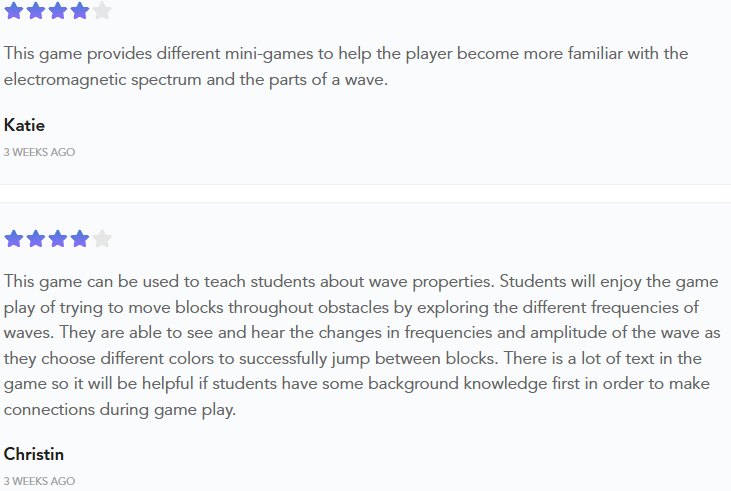
Task: Click the empty gray star in Christin's rating
Action: pyautogui.click(x=102, y=238)
